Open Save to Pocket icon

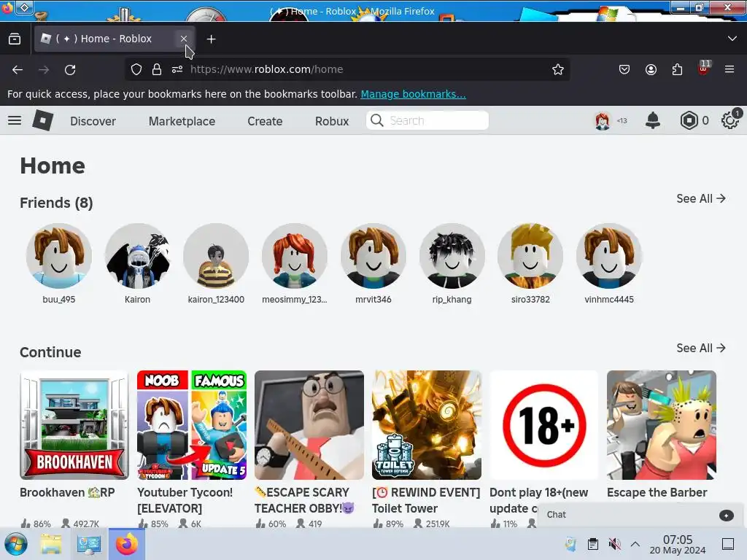tap(624, 69)
